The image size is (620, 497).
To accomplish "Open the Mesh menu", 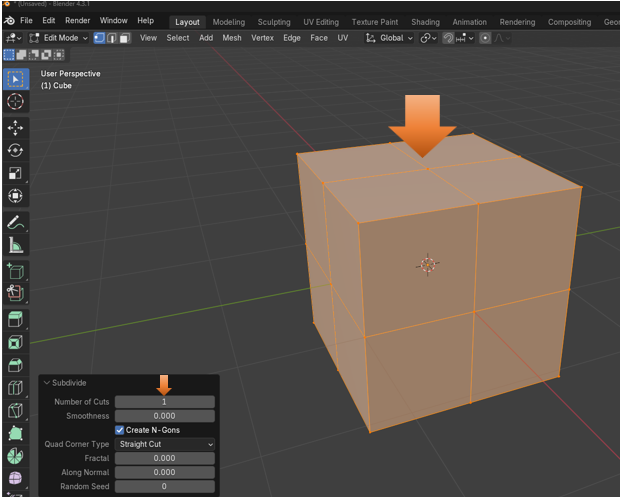I will 232,38.
